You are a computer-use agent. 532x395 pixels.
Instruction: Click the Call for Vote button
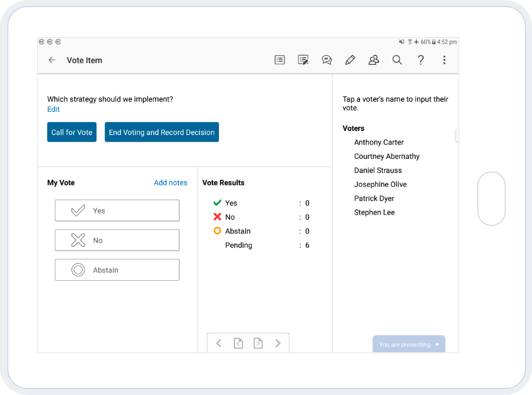pyautogui.click(x=71, y=132)
